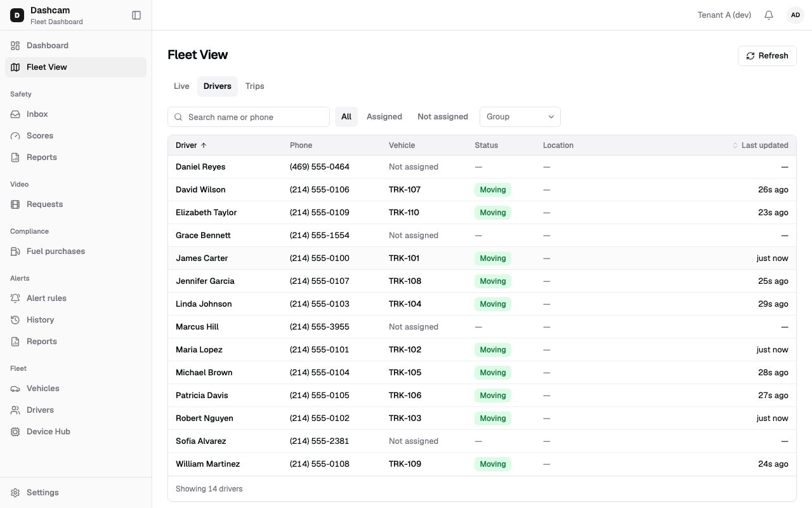Collapse the sidebar with the panel icon

(136, 15)
